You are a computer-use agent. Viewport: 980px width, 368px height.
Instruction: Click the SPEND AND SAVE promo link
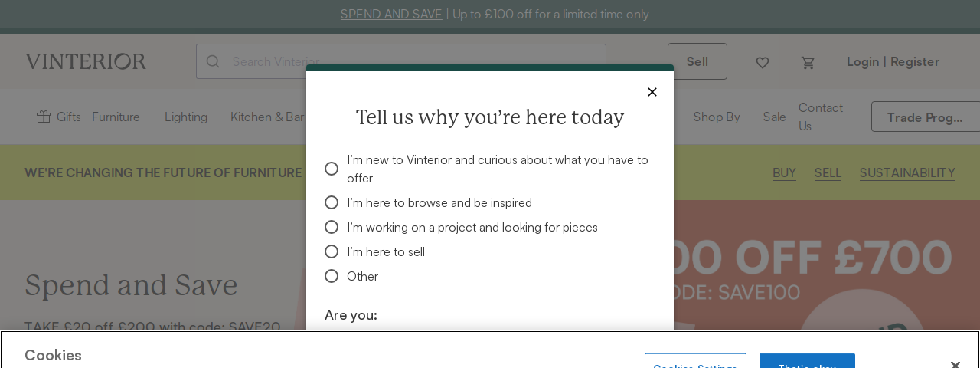coord(391,14)
